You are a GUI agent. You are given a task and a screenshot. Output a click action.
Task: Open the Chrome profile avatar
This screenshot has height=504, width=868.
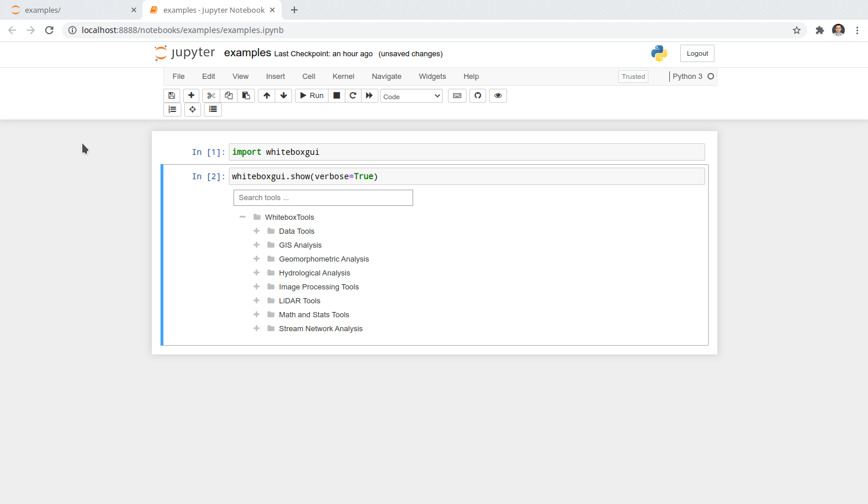tap(838, 30)
